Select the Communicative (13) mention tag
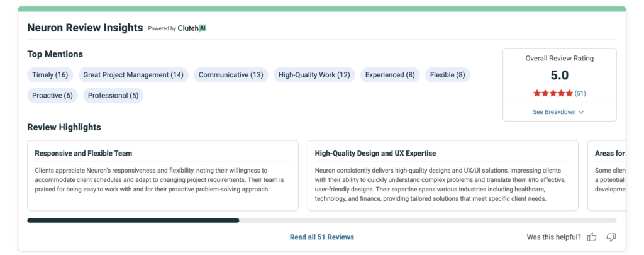Screen dimensions: 644x255 (231, 75)
